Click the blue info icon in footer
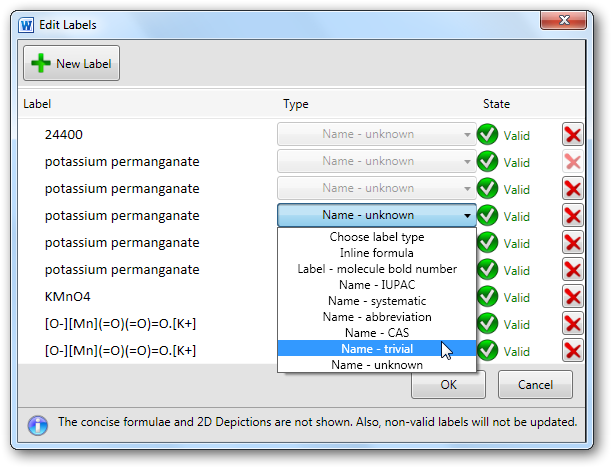The width and height of the screenshot is (612, 468). coord(38,425)
